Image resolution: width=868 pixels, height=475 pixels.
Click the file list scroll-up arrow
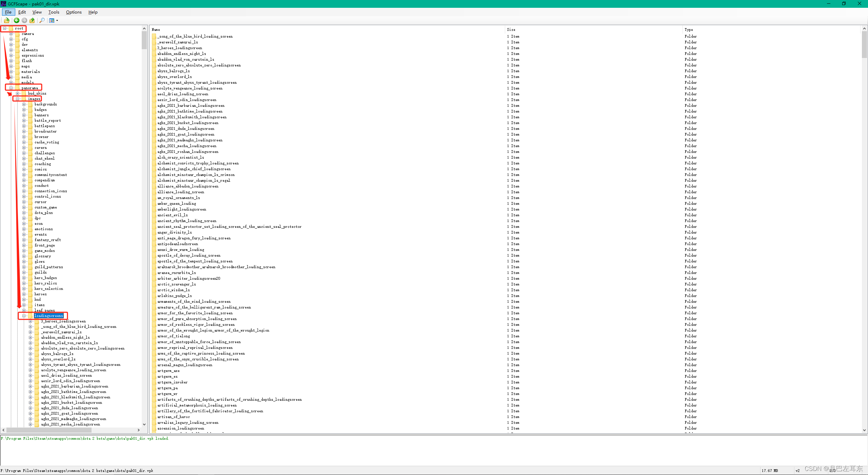pos(864,29)
